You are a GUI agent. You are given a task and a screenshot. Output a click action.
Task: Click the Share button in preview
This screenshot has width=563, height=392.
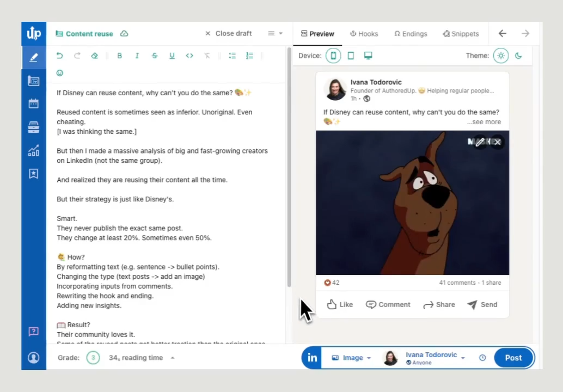pyautogui.click(x=439, y=304)
